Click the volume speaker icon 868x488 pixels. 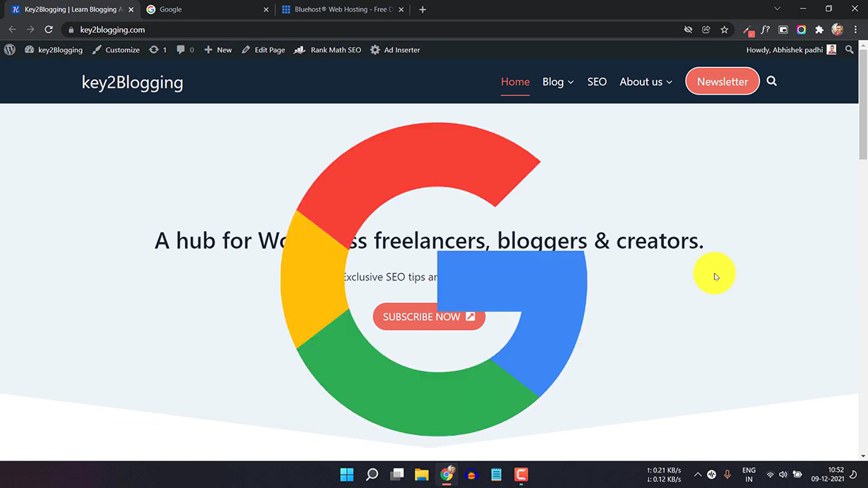pos(783,474)
